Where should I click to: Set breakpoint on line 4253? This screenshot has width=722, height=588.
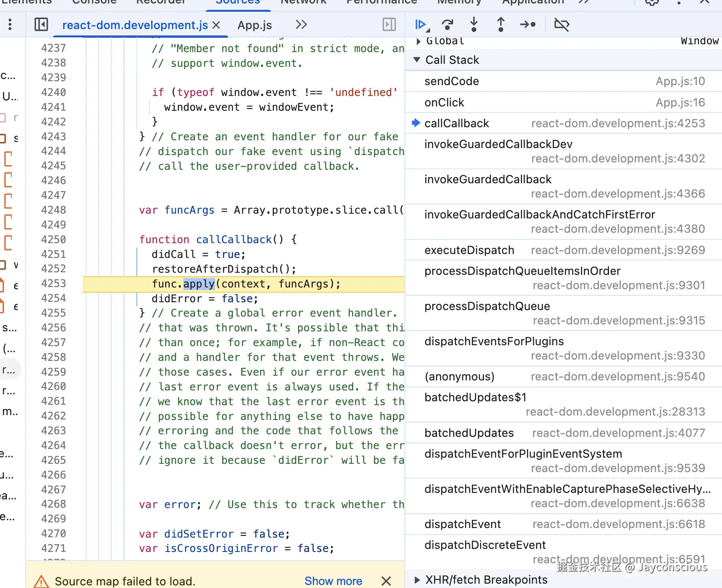coord(53,284)
